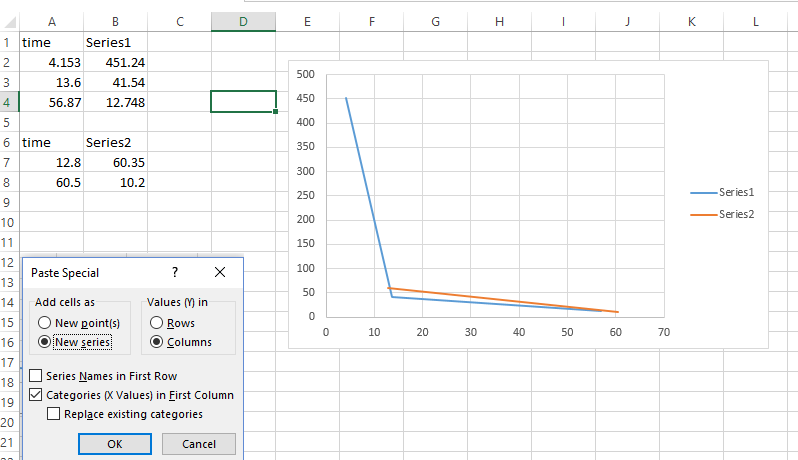Click the blue Series1 line in chart
Viewport: 798px width, 460px height.
tap(368, 198)
